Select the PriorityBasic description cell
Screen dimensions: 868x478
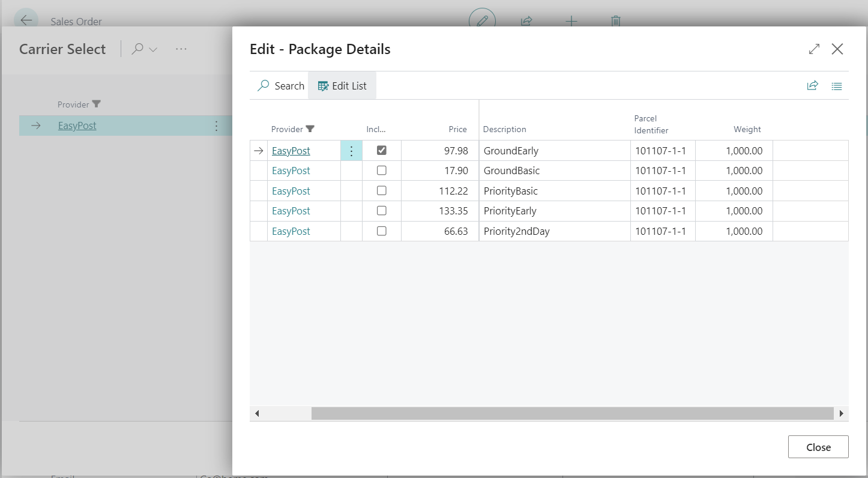pos(555,191)
